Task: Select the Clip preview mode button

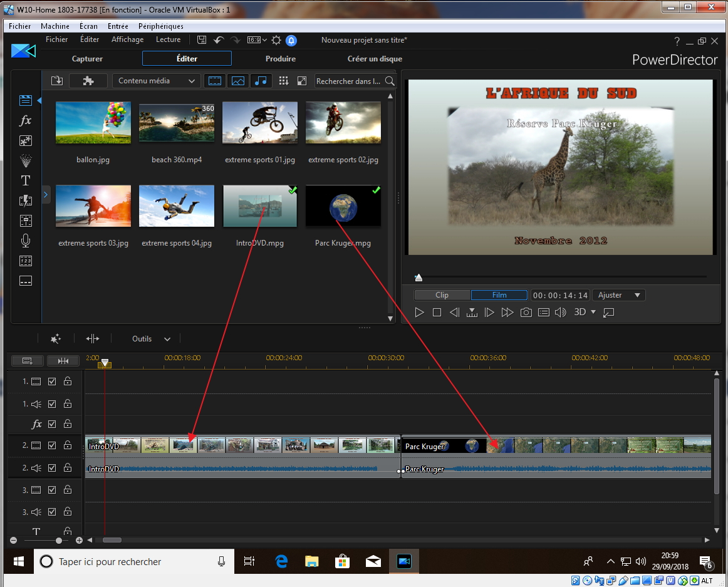Action: click(442, 295)
